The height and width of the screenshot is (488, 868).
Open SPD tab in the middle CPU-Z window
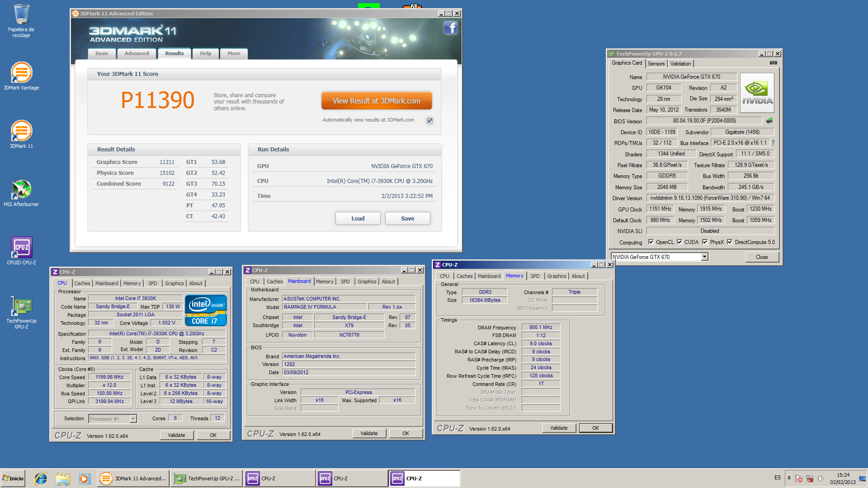tap(345, 282)
